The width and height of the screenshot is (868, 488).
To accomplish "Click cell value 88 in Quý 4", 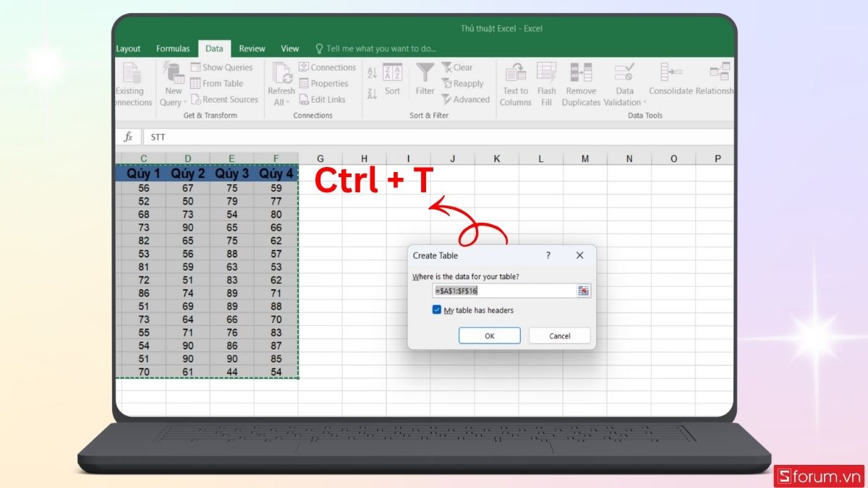I will 276,307.
